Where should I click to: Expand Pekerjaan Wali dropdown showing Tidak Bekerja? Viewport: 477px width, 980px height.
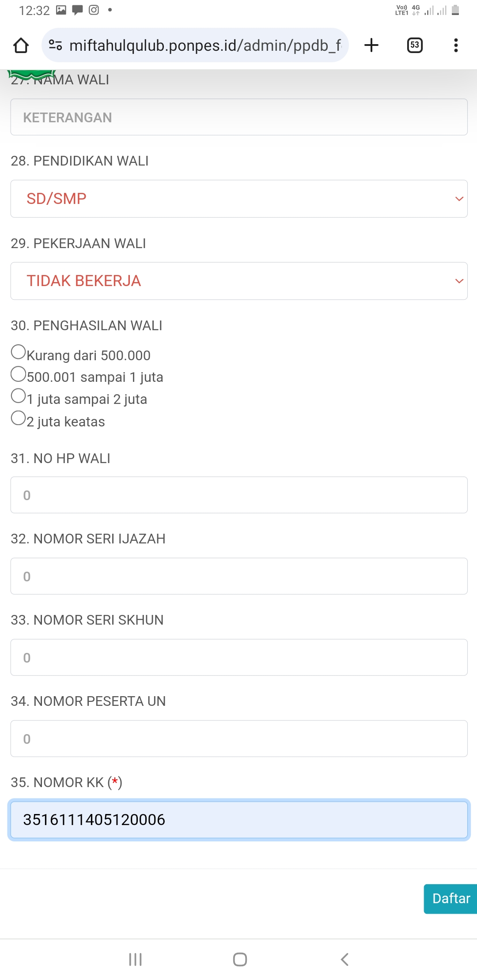pyautogui.click(x=238, y=281)
